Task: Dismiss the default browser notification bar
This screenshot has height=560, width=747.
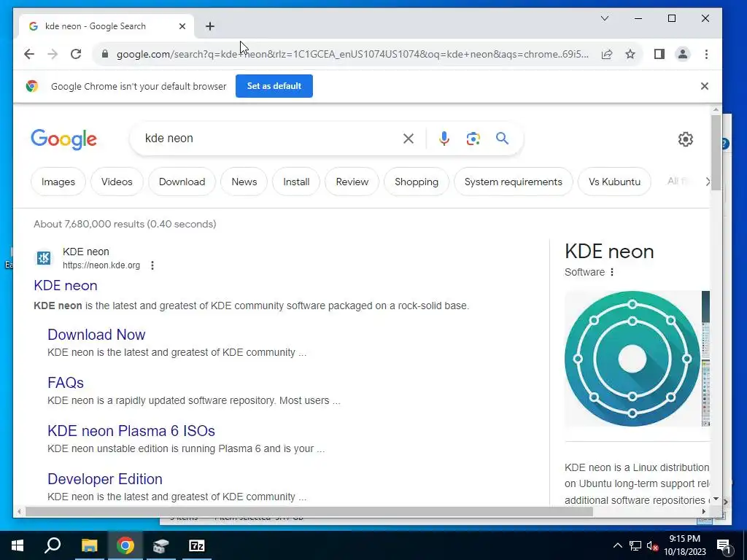Action: (x=705, y=86)
